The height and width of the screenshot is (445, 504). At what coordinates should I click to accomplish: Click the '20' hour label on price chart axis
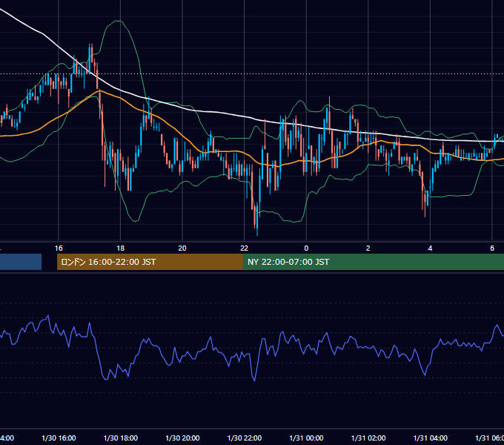coord(182,248)
